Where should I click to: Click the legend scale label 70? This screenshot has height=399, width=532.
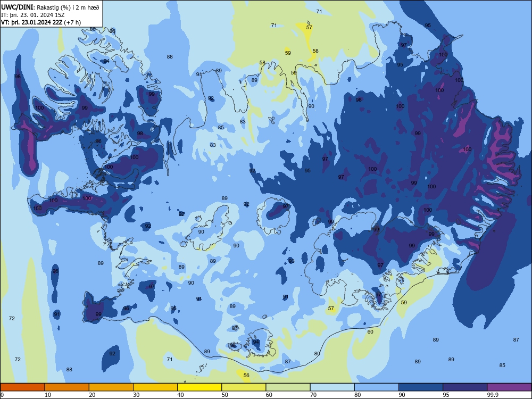(x=313, y=395)
